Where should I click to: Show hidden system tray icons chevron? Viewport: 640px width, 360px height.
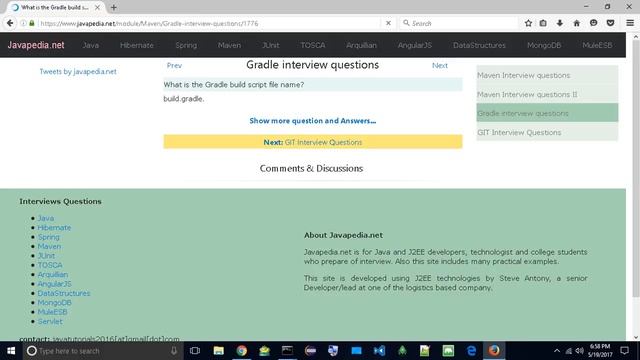pos(557,351)
